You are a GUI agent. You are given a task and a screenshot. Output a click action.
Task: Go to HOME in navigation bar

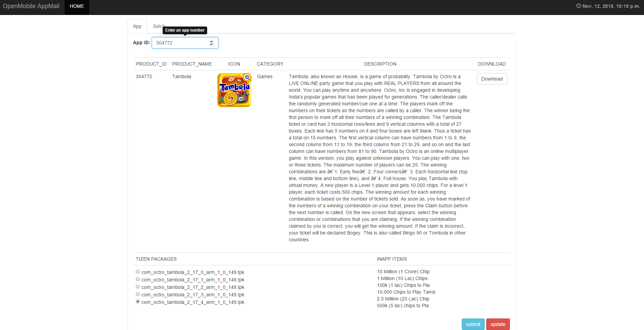point(77,6)
